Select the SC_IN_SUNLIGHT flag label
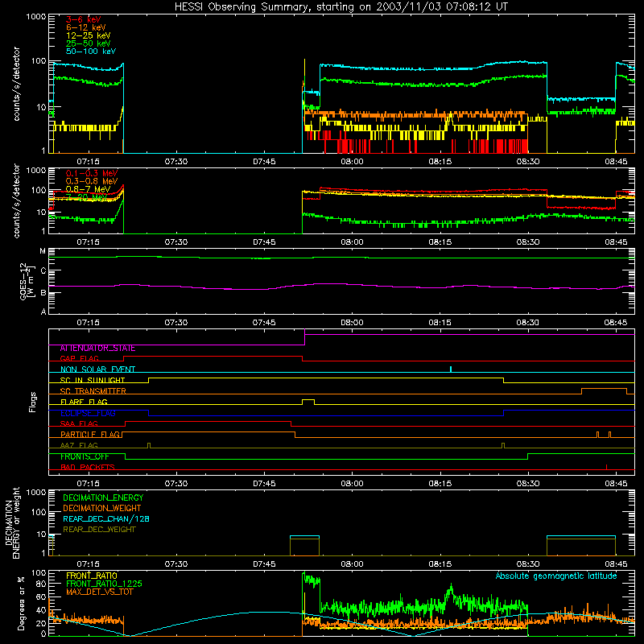 coord(93,380)
